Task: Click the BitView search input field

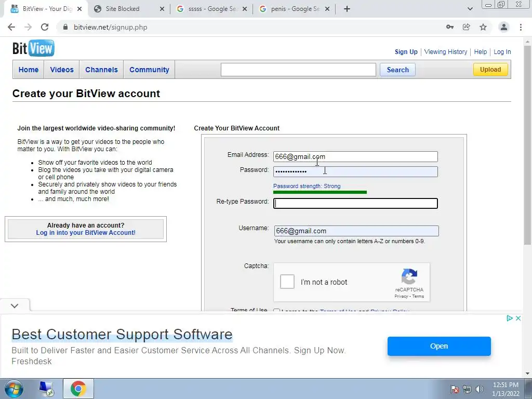Action: [298, 70]
